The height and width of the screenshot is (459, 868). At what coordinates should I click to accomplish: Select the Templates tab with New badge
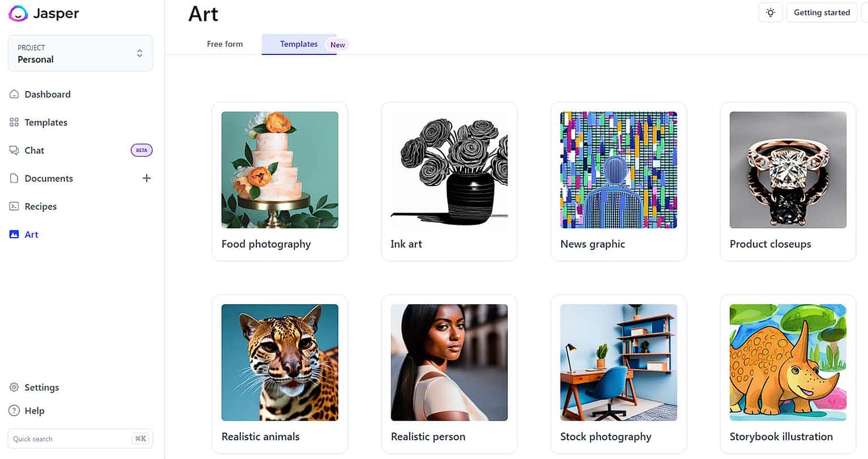tap(299, 44)
